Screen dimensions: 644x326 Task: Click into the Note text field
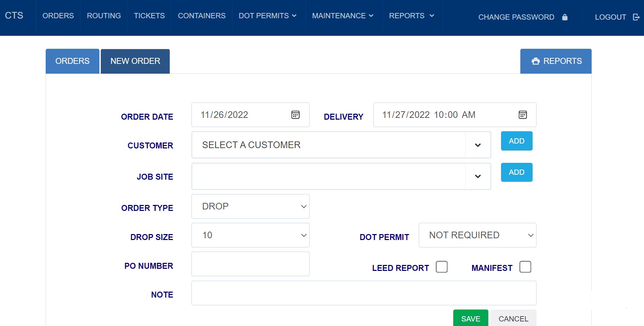click(x=364, y=293)
